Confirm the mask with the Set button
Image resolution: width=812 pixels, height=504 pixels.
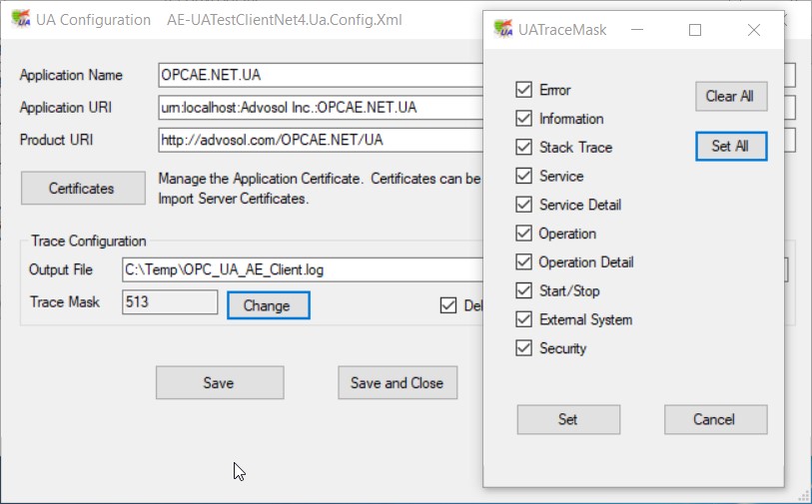(x=567, y=419)
